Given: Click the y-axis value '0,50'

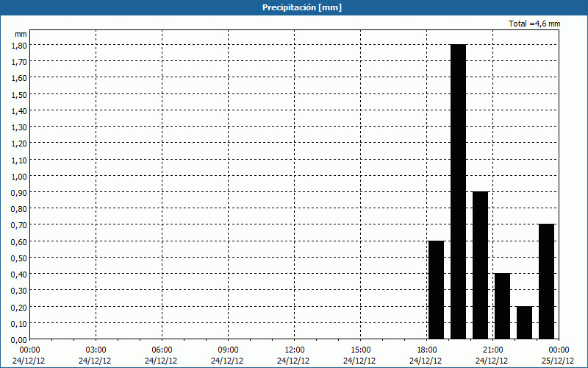Looking at the screenshot, I should (20, 258).
